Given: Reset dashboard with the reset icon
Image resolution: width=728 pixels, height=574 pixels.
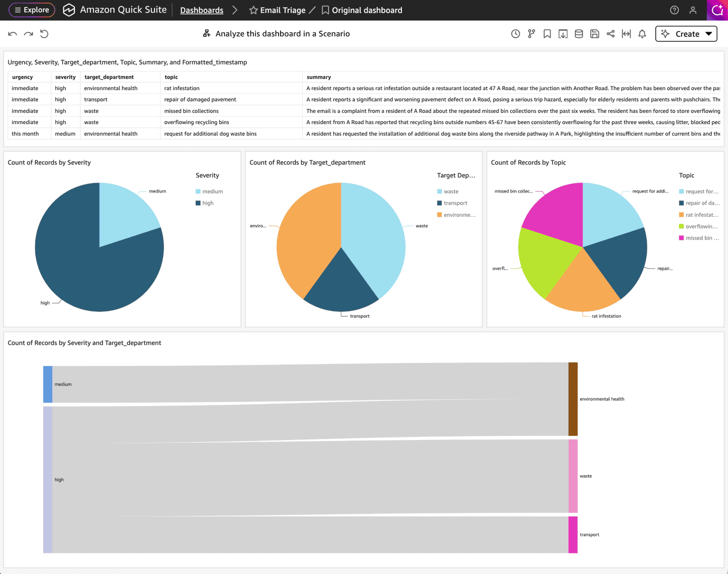Looking at the screenshot, I should [x=44, y=34].
